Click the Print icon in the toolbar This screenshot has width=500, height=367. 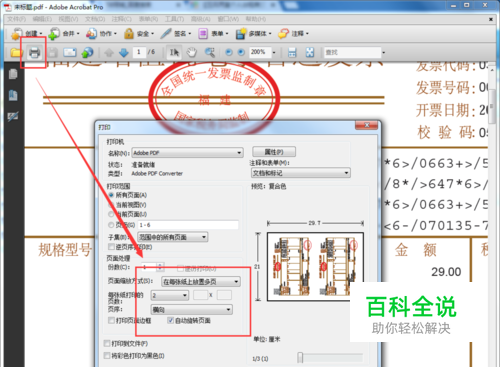click(34, 52)
